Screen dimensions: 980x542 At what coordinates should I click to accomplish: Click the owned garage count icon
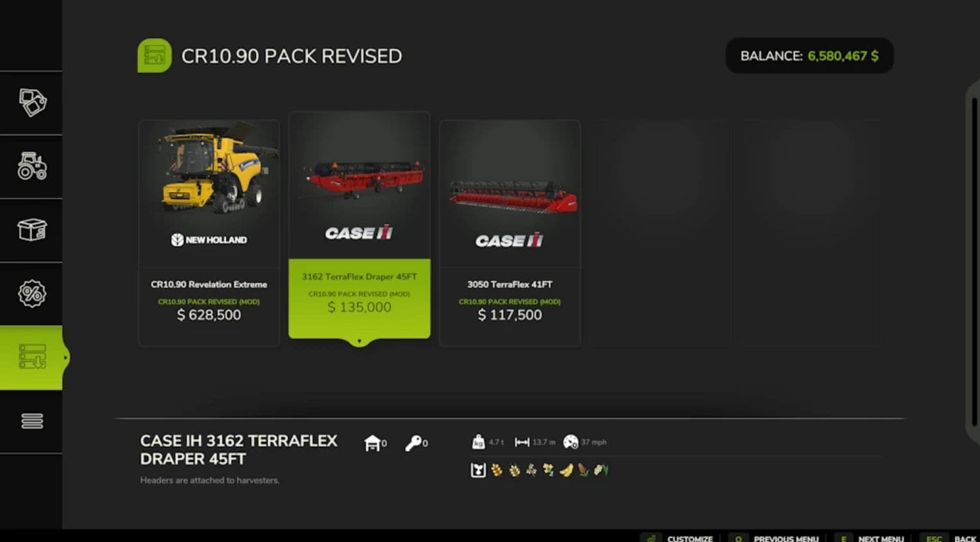click(x=372, y=442)
